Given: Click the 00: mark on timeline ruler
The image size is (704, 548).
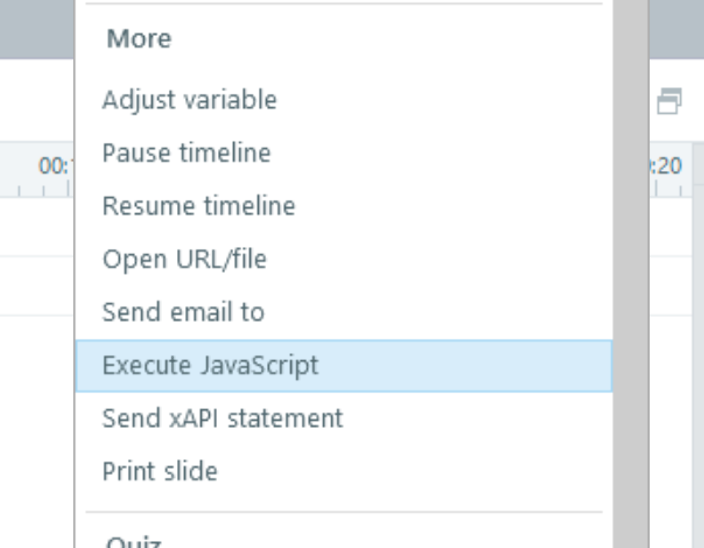Looking at the screenshot, I should tap(54, 166).
